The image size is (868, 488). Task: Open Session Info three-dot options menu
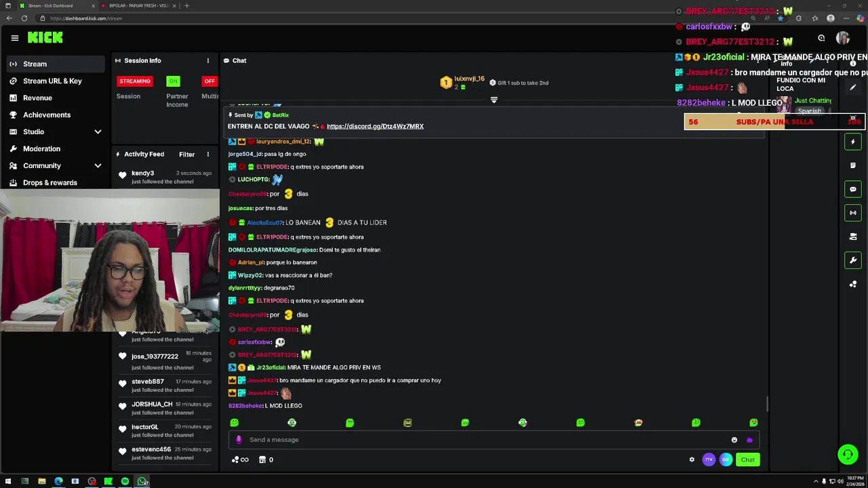[208, 60]
